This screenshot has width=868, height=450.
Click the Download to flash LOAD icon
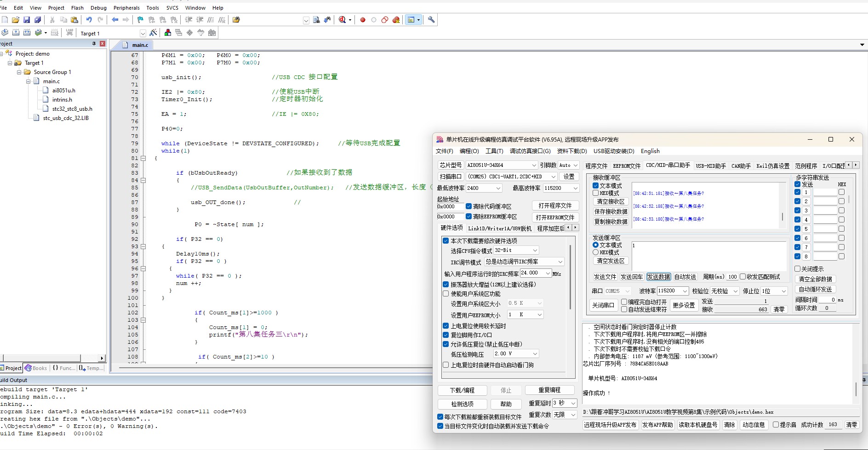point(69,33)
